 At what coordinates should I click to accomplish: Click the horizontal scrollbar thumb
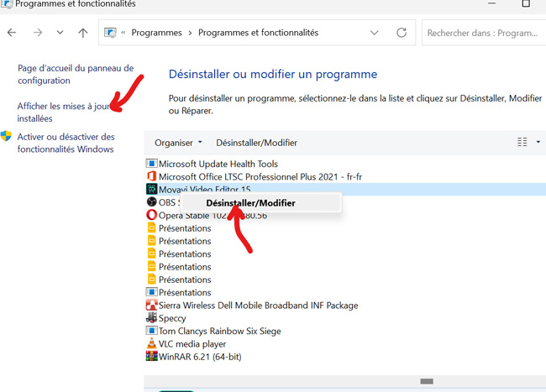tap(427, 381)
